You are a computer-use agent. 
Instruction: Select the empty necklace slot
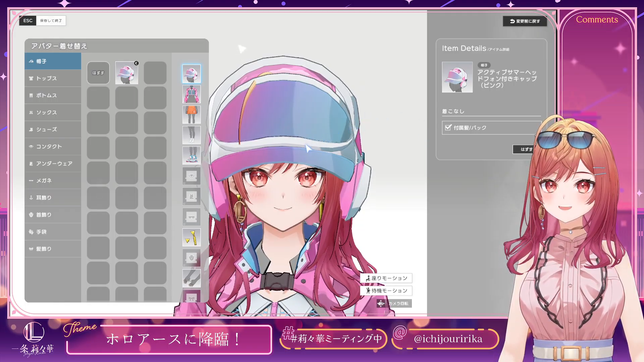192,258
